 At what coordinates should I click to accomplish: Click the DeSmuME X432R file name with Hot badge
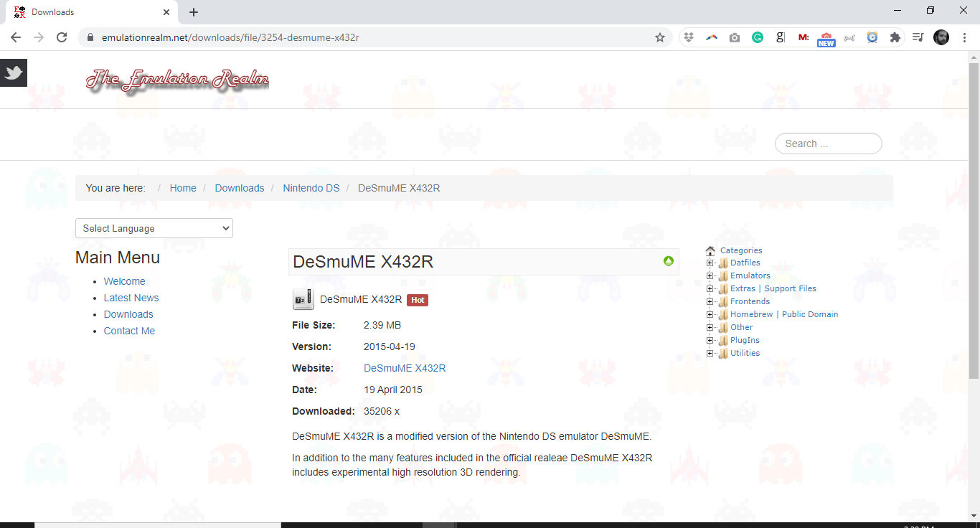[x=361, y=300]
